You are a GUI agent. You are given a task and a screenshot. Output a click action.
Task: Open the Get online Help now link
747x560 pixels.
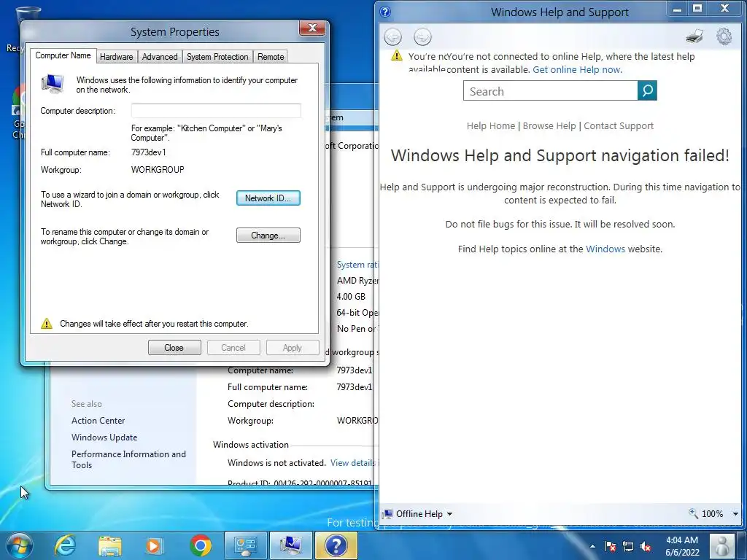[576, 69]
